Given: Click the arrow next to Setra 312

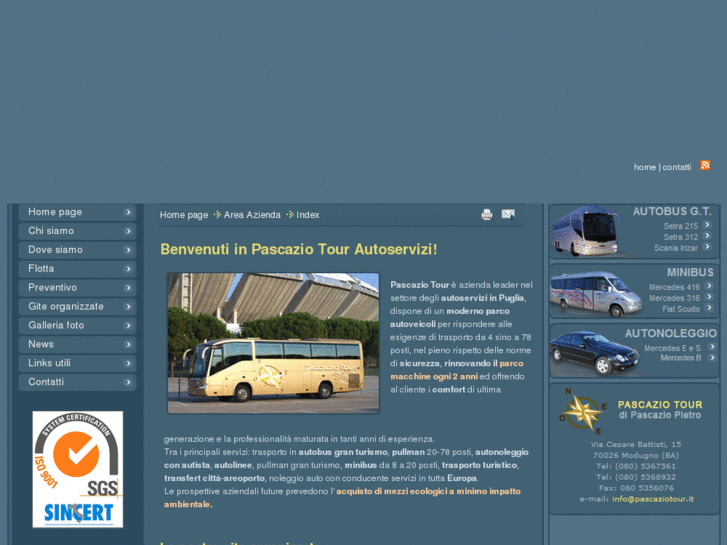Looking at the screenshot, I should click(x=707, y=236).
